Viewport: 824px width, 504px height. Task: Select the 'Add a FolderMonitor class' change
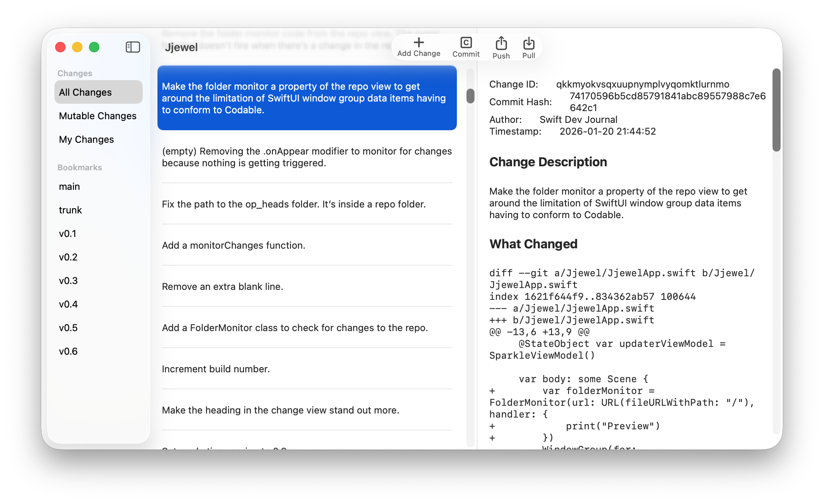click(x=295, y=328)
